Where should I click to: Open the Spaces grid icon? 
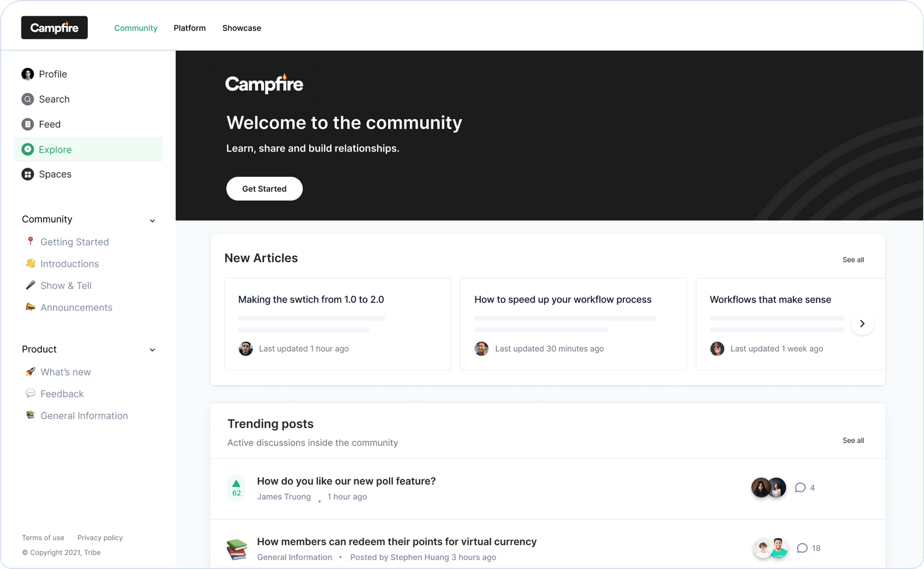[x=28, y=174]
